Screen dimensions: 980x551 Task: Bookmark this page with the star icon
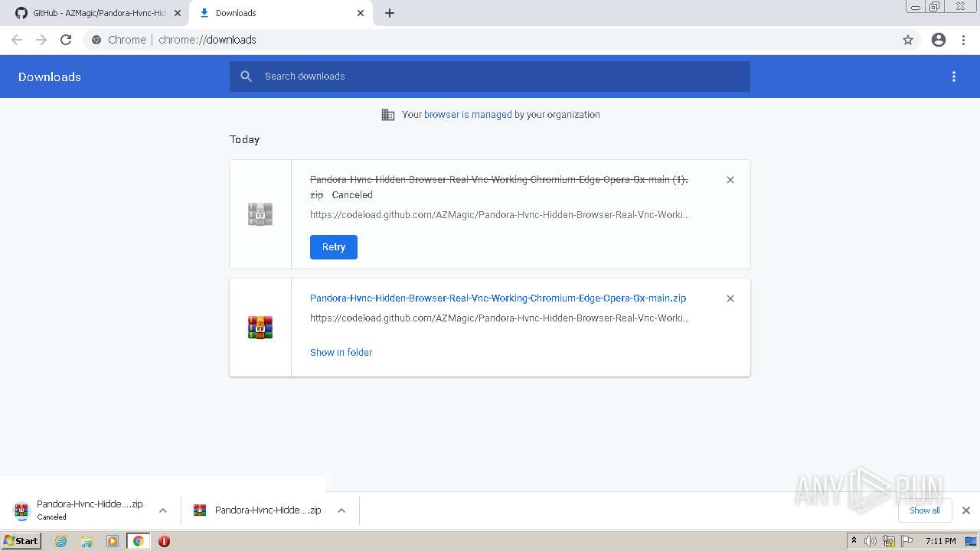click(x=908, y=40)
